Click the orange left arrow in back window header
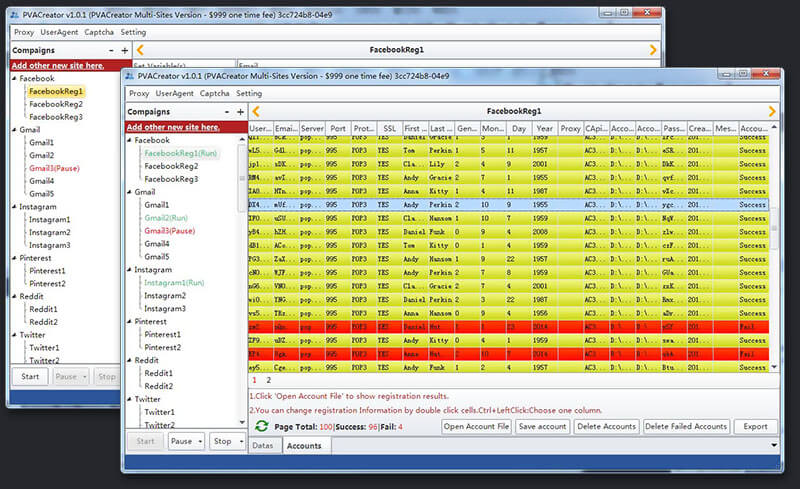The height and width of the screenshot is (489, 800). pos(140,50)
